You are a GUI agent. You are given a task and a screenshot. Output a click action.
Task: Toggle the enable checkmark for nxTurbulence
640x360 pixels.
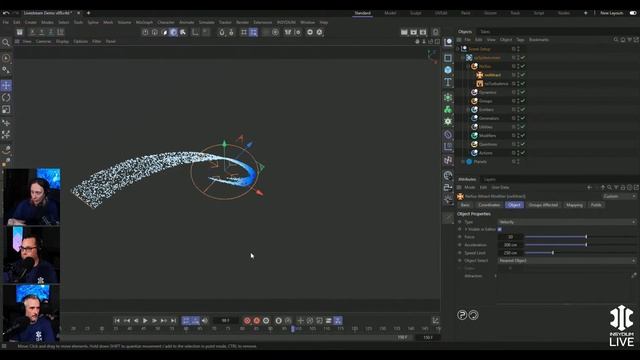click(x=523, y=84)
